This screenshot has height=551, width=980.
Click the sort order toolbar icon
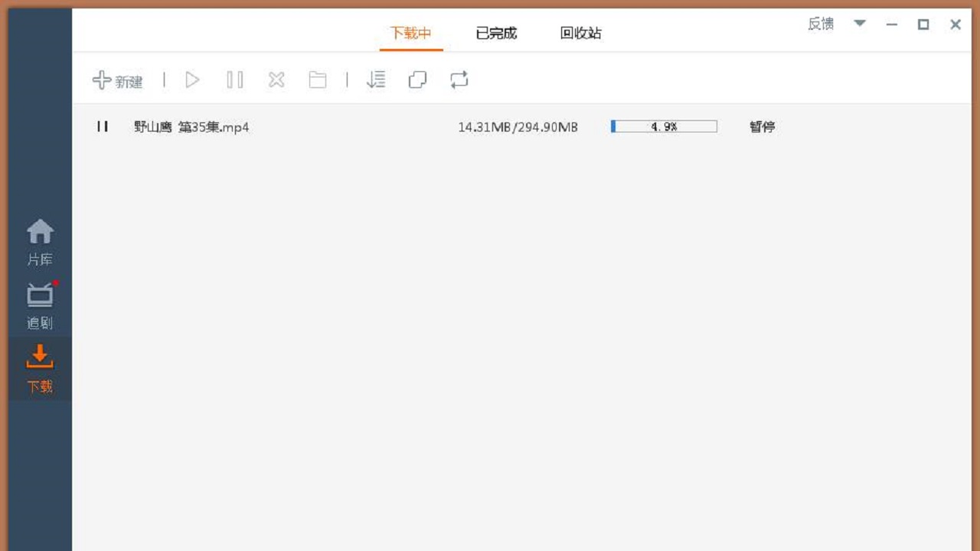click(376, 80)
